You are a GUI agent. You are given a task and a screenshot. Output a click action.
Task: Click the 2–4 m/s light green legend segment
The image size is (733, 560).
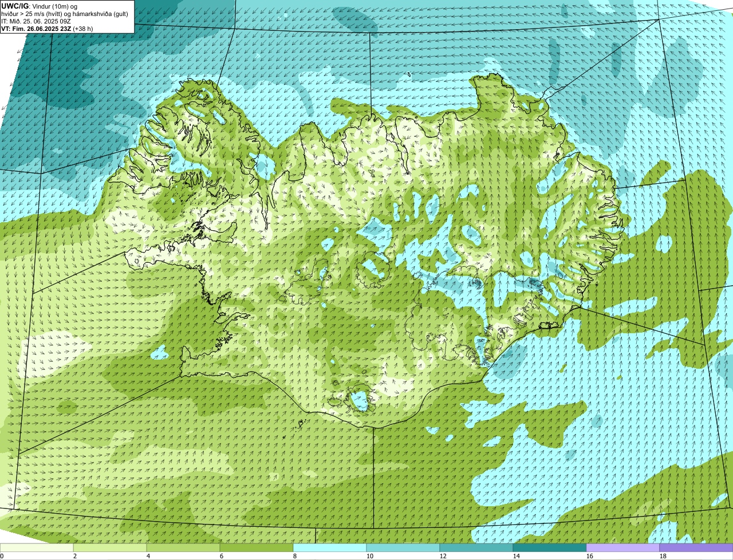110,547
